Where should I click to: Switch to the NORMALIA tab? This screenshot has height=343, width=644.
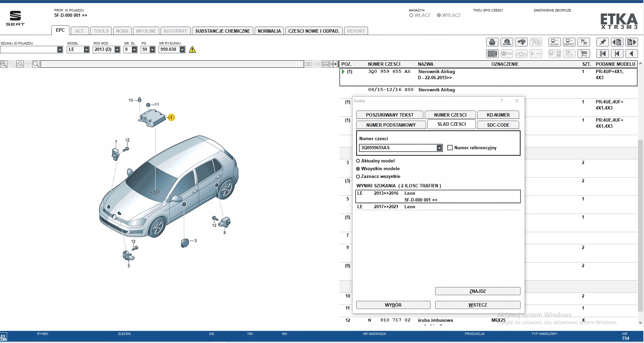click(x=269, y=31)
